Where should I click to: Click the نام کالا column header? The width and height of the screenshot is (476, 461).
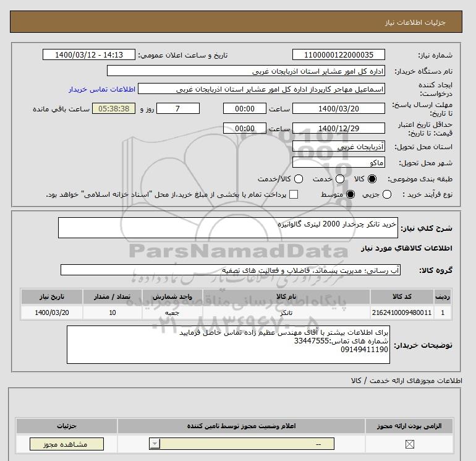tap(286, 296)
